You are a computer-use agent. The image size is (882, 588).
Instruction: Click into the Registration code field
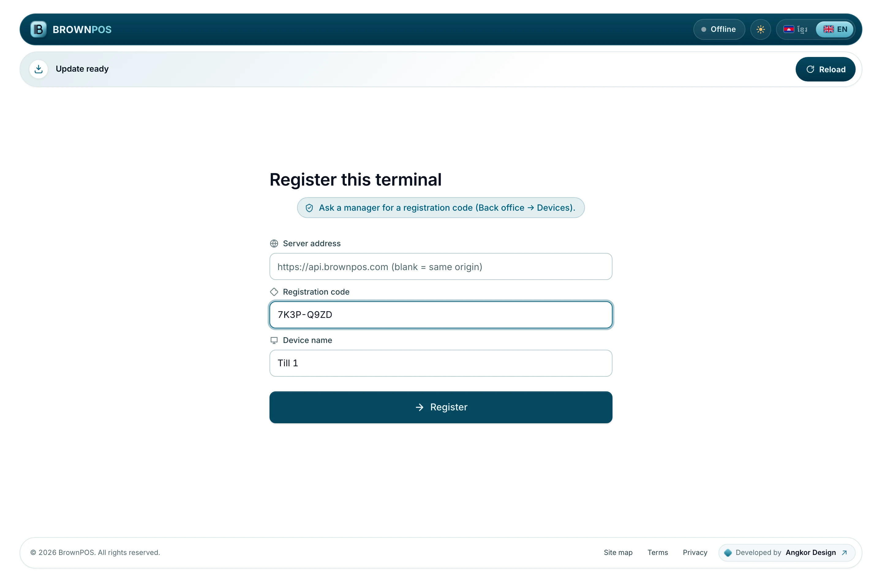(441, 315)
